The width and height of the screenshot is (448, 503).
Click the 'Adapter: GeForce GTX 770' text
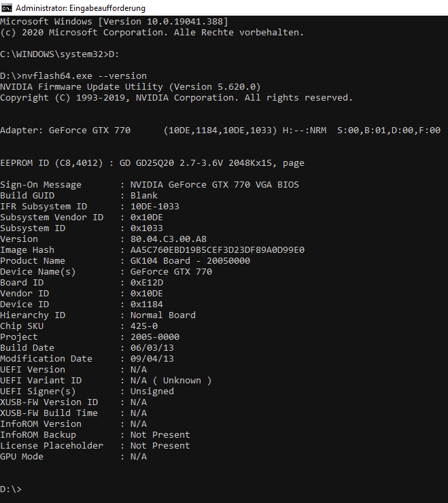click(65, 130)
